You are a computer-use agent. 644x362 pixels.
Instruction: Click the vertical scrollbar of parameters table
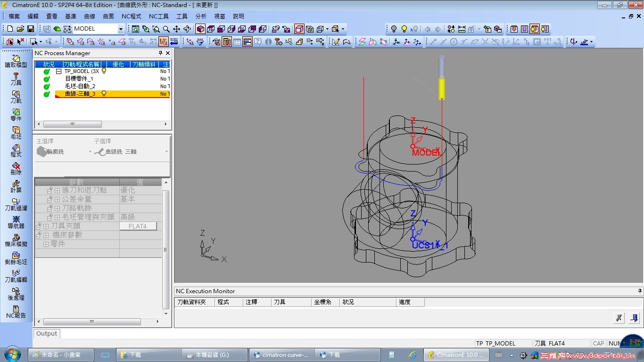[166, 250]
